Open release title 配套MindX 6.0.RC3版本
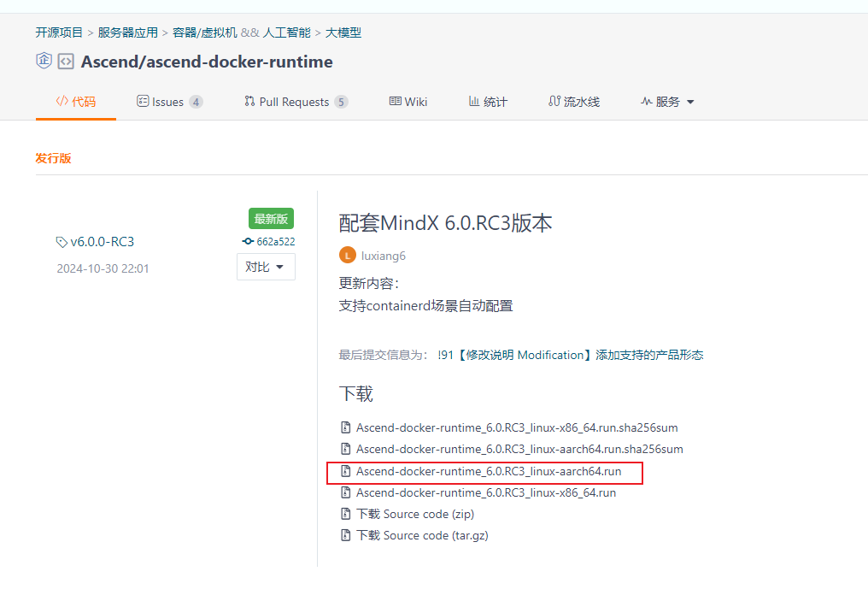Viewport: 868px width, 601px height. pos(446,223)
